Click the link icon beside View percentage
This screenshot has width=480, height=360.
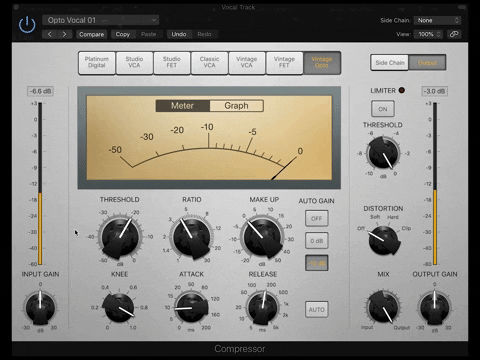coord(454,34)
